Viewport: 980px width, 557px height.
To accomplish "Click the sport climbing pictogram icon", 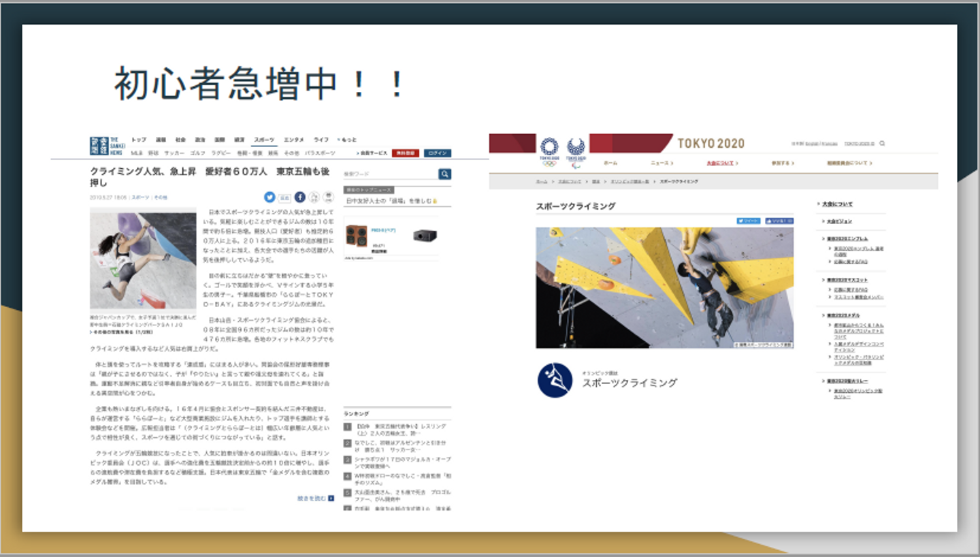I will click(555, 380).
